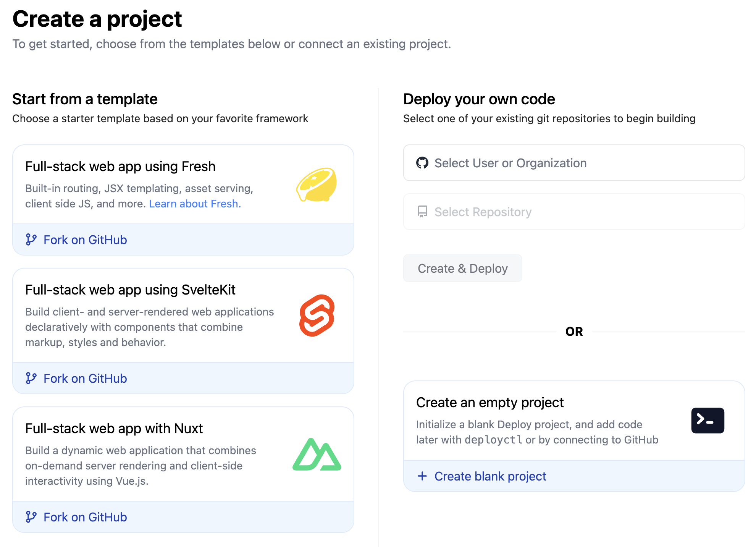The width and height of the screenshot is (756, 547).
Task: Click the fork icon beside Nuxt template link
Action: (31, 517)
